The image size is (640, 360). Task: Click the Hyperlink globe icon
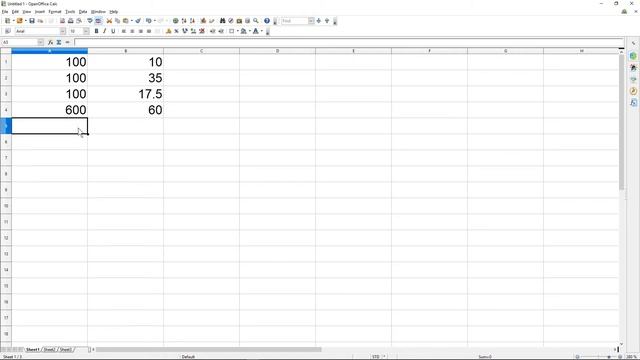[176, 21]
